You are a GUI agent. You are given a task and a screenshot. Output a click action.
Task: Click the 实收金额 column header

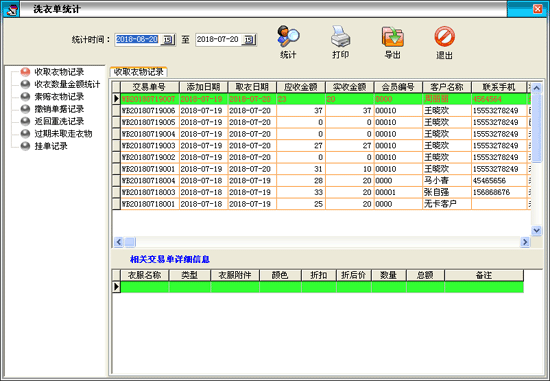pos(350,87)
